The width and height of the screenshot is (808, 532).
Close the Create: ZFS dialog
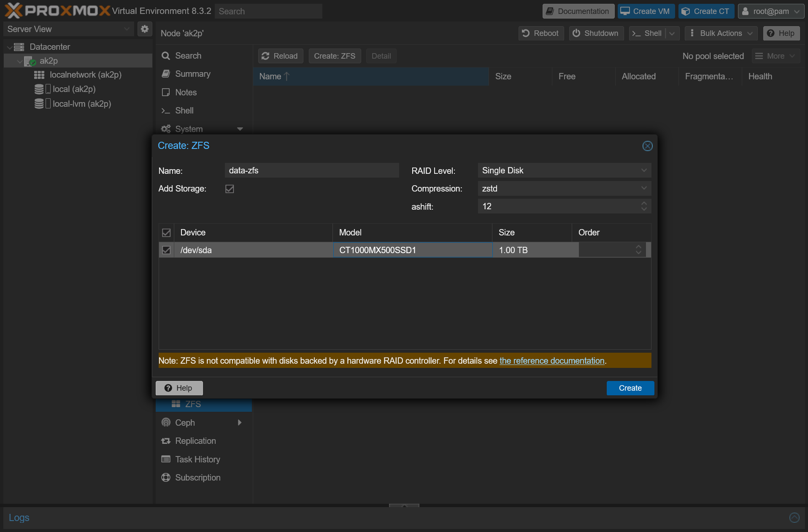[647, 146]
